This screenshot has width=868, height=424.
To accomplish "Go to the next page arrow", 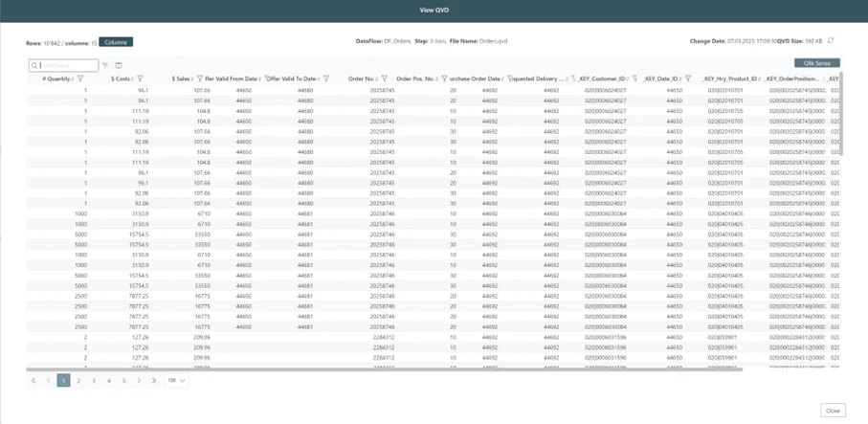I will (139, 381).
